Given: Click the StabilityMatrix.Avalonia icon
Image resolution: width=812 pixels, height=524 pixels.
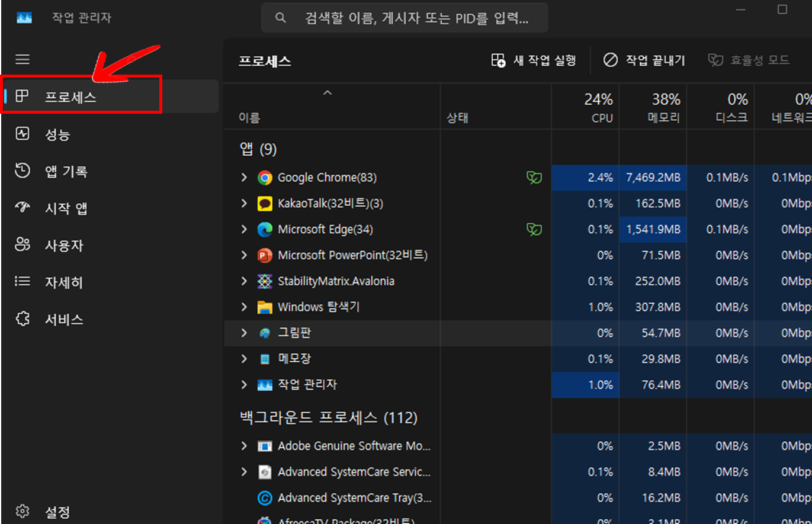Looking at the screenshot, I should point(265,281).
